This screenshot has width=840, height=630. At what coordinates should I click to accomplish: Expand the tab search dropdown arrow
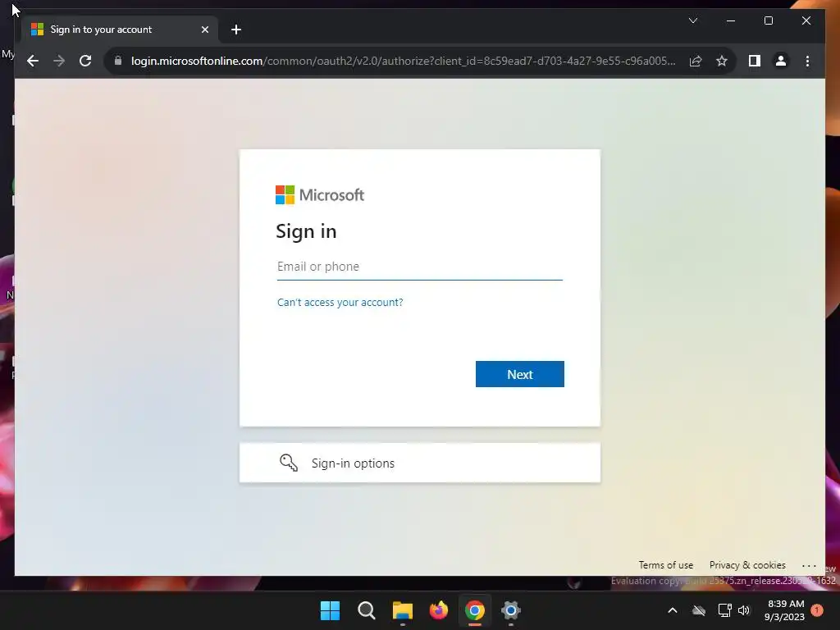tap(692, 21)
